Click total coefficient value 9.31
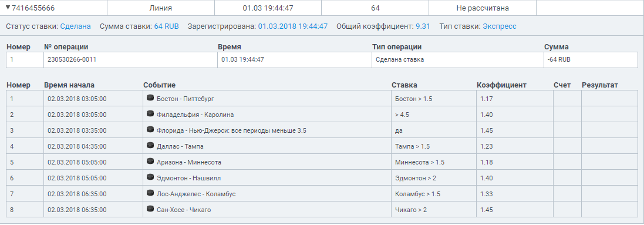The height and width of the screenshot is (225, 644). pos(423,26)
